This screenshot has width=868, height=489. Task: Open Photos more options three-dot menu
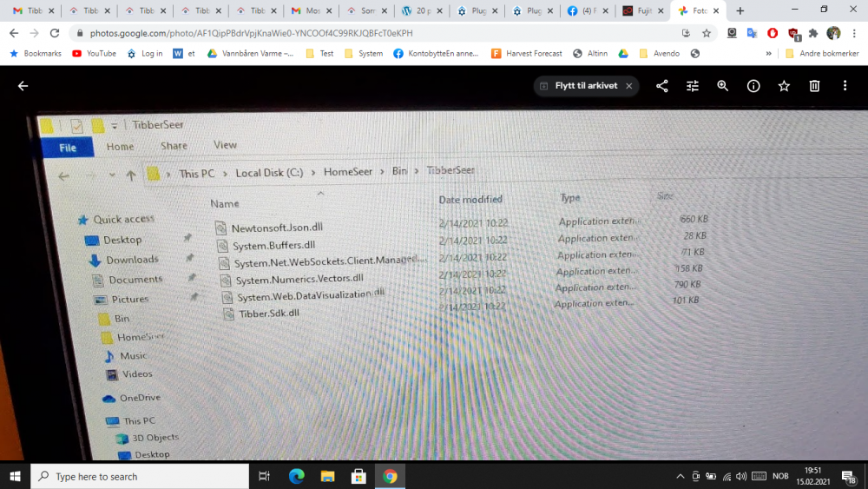(x=845, y=86)
